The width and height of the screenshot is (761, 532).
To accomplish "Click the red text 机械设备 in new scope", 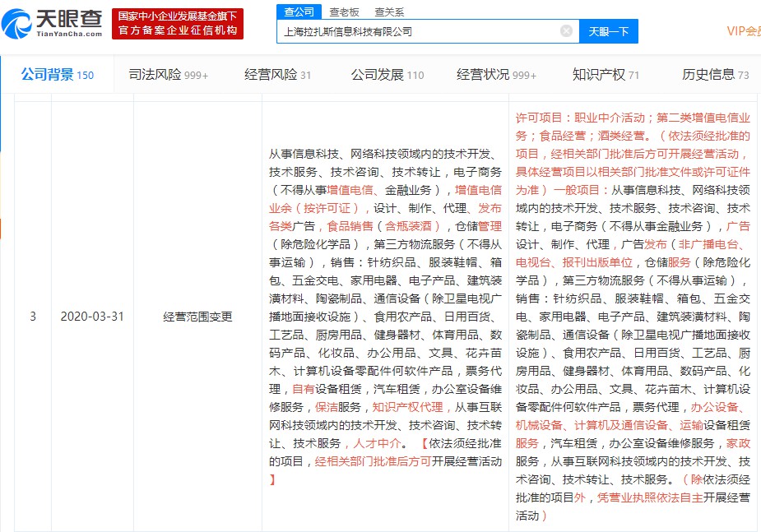I will (539, 425).
